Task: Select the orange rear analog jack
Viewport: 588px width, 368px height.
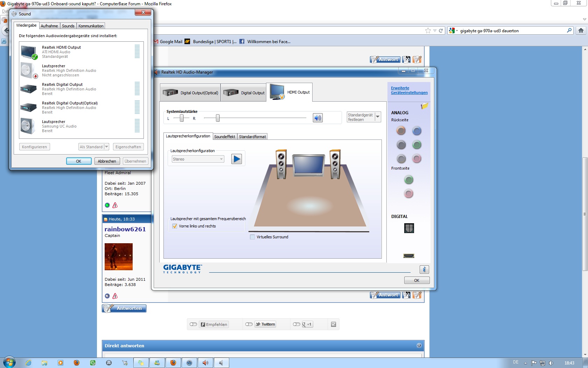Action: (x=401, y=131)
